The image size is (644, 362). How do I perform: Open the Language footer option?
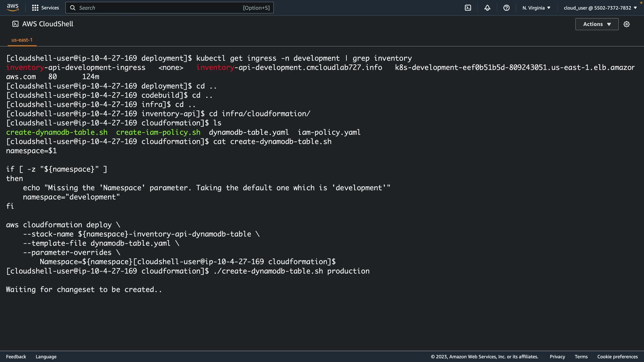[x=46, y=357]
